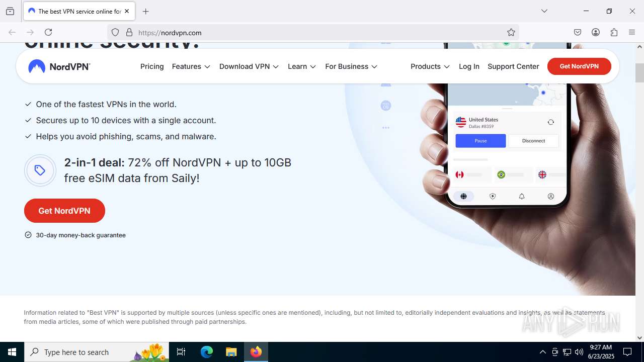Click the safely remove hardware tray icon
Image resolution: width=644 pixels, height=362 pixels.
(555, 352)
